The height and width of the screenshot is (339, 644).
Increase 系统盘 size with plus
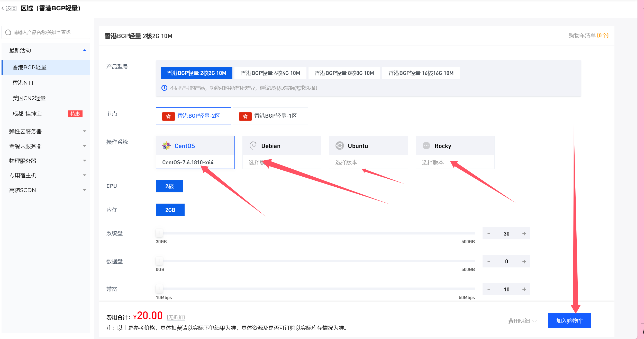[524, 233]
